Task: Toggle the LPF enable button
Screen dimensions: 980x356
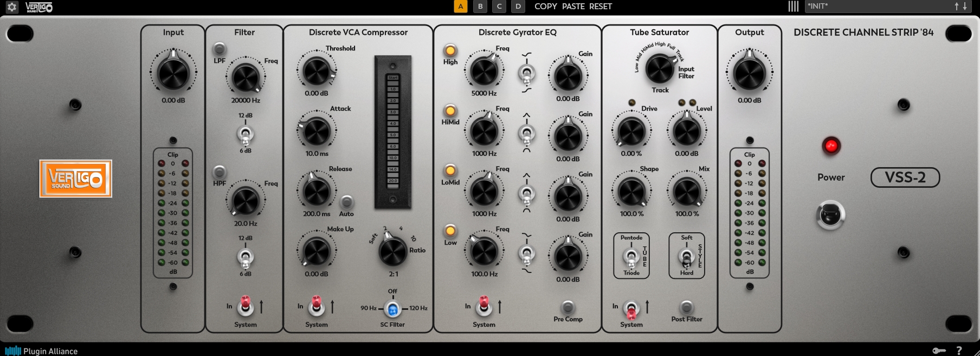Action: [x=220, y=48]
